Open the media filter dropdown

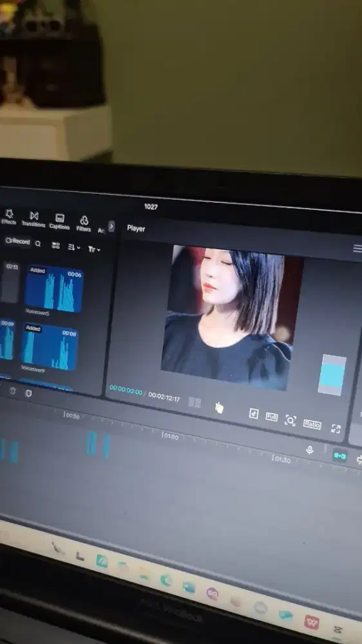[x=93, y=249]
